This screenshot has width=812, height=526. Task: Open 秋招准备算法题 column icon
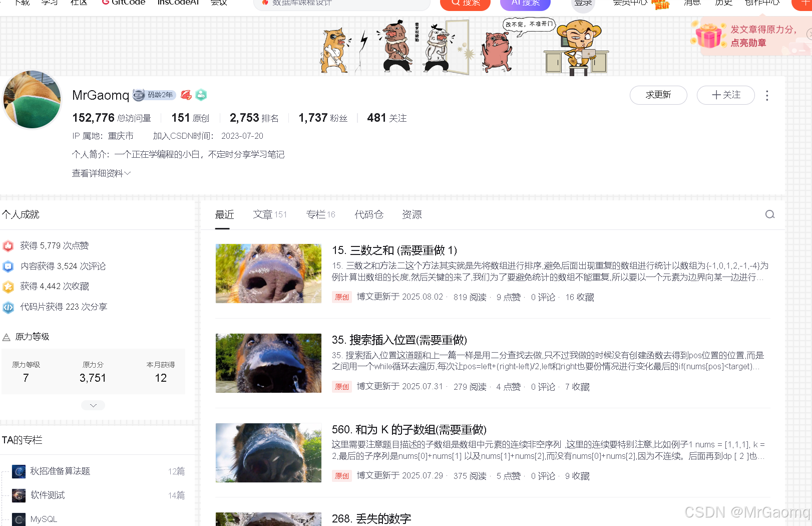(x=19, y=471)
